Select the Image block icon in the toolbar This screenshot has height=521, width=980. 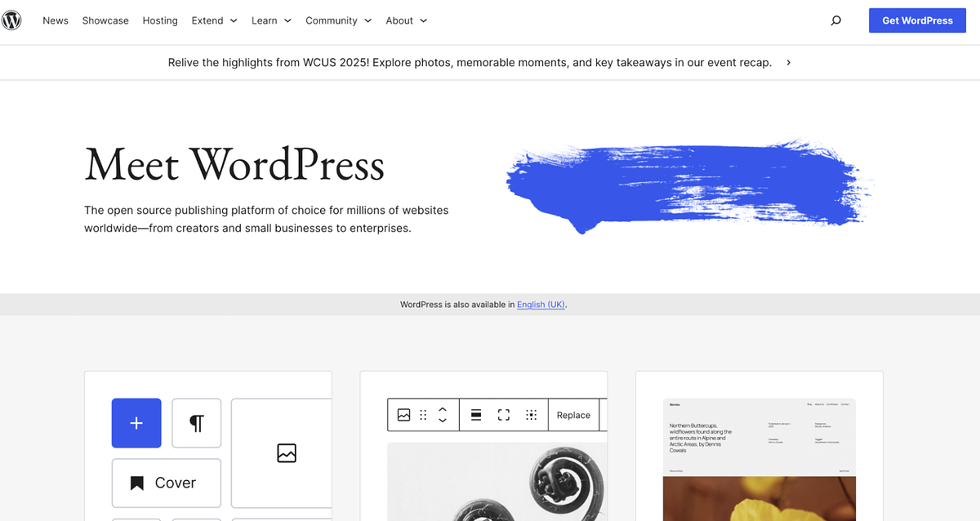point(404,415)
